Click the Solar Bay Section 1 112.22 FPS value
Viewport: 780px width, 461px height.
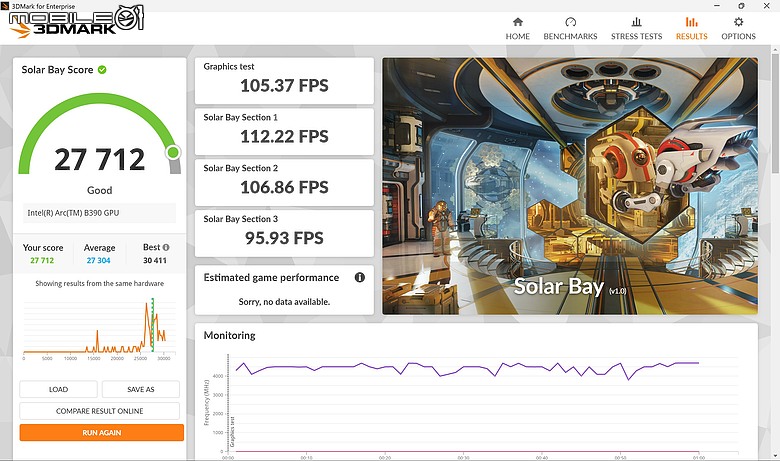click(284, 136)
